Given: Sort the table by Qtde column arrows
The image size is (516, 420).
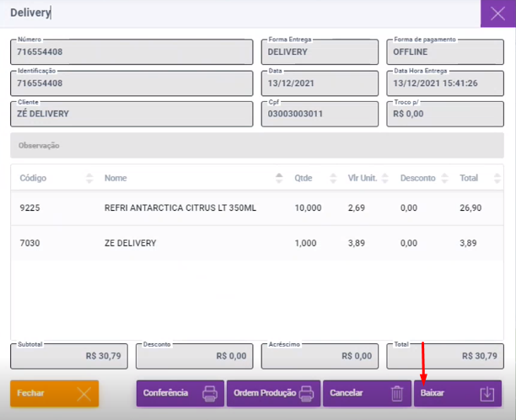Looking at the screenshot, I should (333, 178).
